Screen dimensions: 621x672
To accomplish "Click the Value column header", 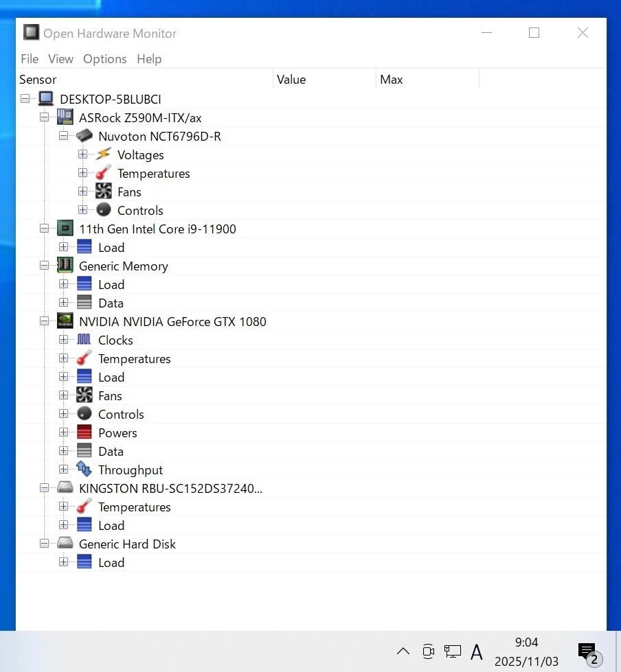I will [323, 80].
